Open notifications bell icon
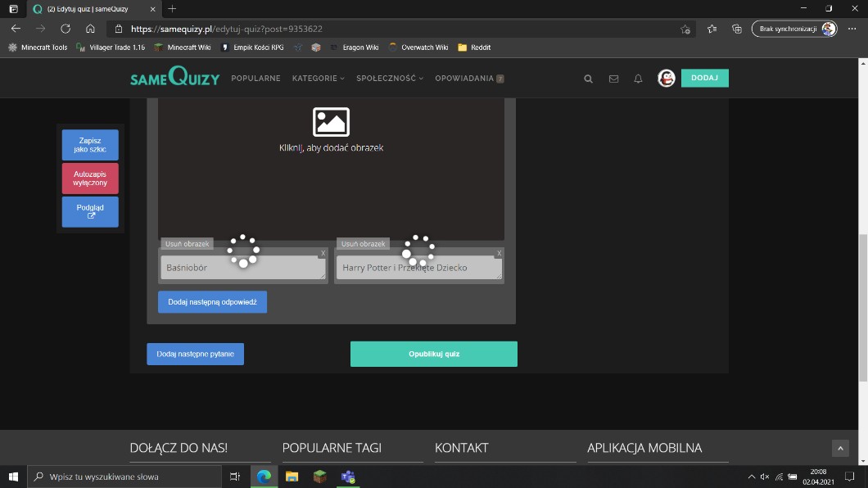The width and height of the screenshot is (868, 488). [x=639, y=79]
